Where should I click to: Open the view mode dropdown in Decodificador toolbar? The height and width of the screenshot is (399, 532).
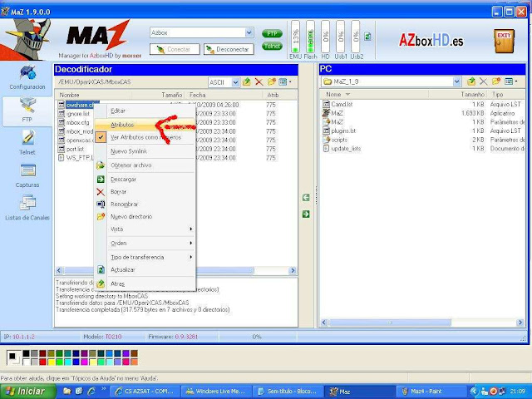point(285,81)
